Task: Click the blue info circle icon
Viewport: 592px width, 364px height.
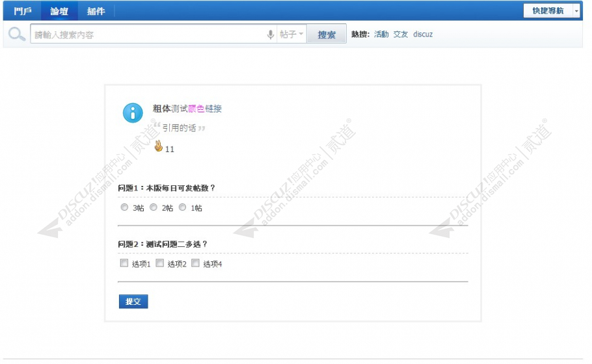Action: coord(133,113)
